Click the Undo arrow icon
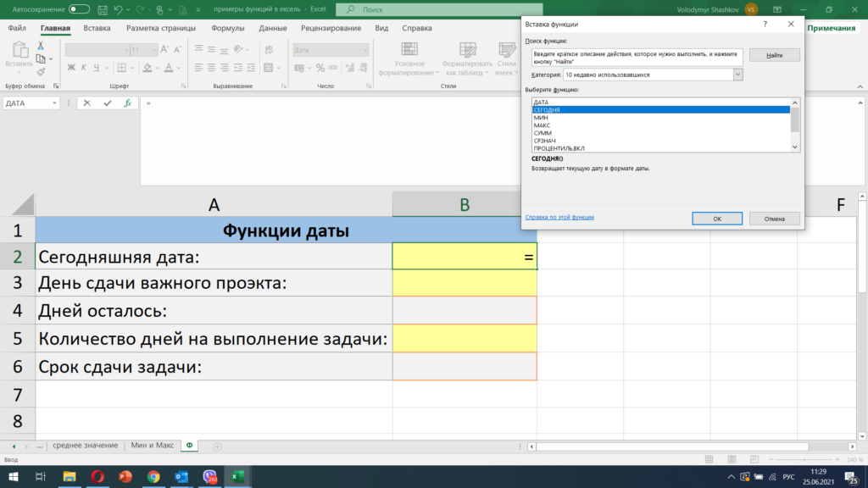The height and width of the screenshot is (488, 868). point(118,9)
